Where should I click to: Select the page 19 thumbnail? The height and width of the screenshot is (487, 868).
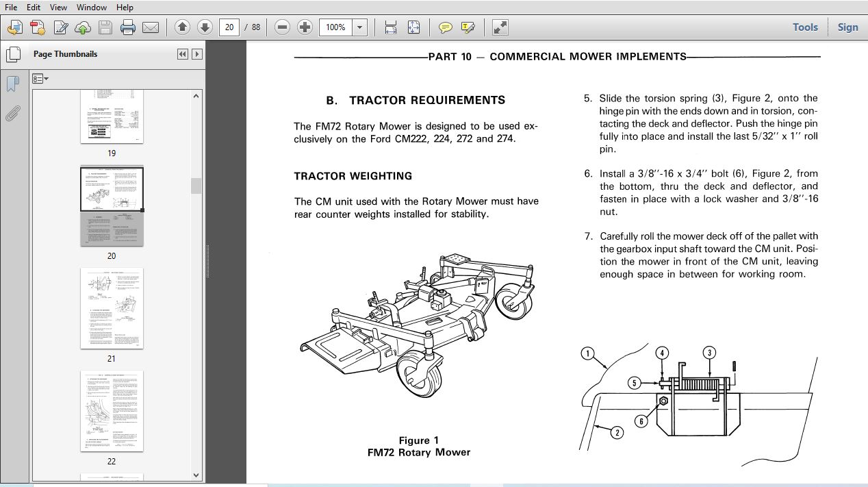pos(112,116)
